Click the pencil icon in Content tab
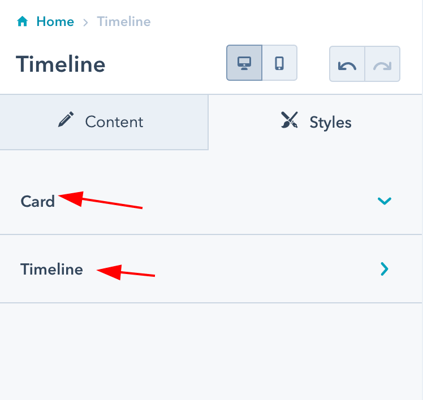Screen dimensions: 423x400 (x=66, y=120)
